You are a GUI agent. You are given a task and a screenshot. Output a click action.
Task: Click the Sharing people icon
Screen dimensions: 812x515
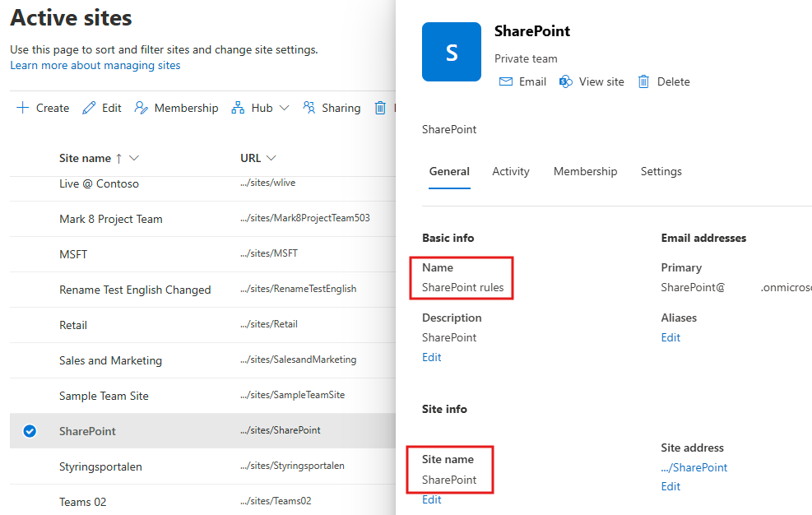coord(309,108)
